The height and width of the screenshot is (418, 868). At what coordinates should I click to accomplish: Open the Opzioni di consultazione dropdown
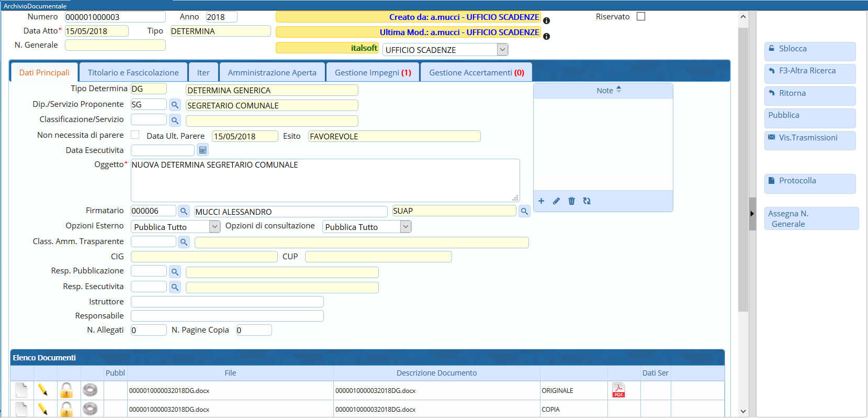pos(405,227)
